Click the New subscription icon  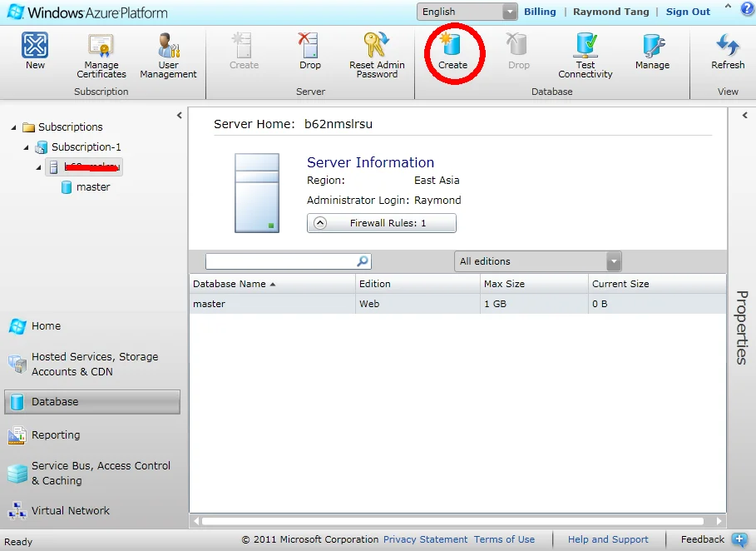(35, 50)
